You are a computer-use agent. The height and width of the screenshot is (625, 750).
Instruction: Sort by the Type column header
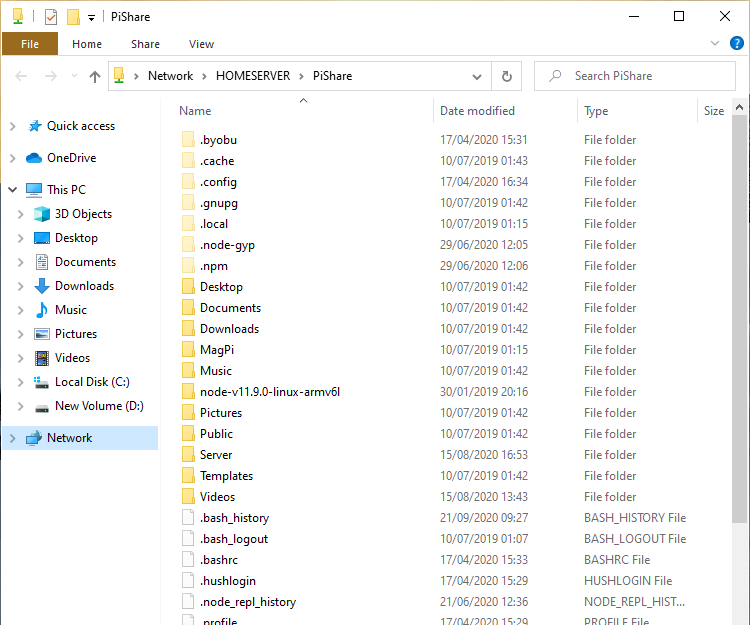tap(596, 111)
